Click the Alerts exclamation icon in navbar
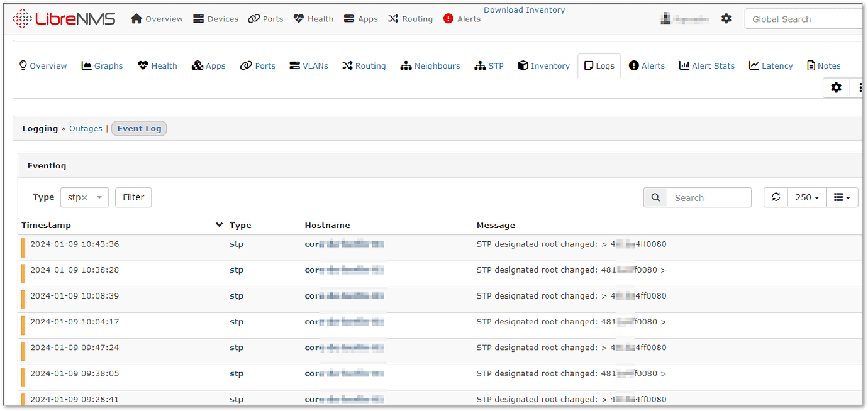868x411 pixels. [x=447, y=19]
